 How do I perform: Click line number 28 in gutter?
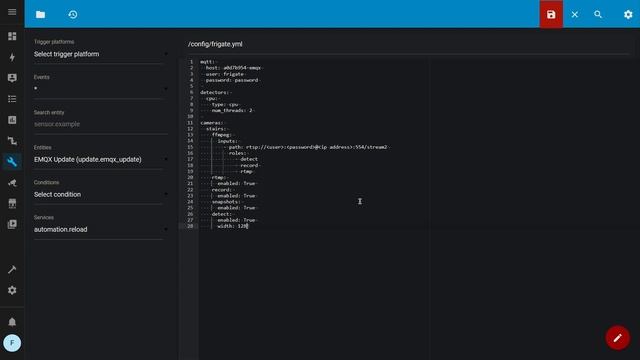pyautogui.click(x=190, y=226)
